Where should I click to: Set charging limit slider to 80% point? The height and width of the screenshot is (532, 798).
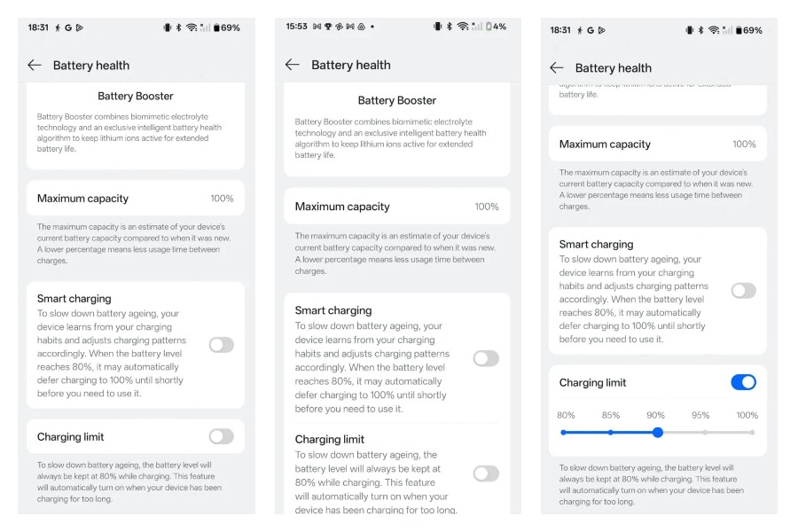[x=564, y=433]
